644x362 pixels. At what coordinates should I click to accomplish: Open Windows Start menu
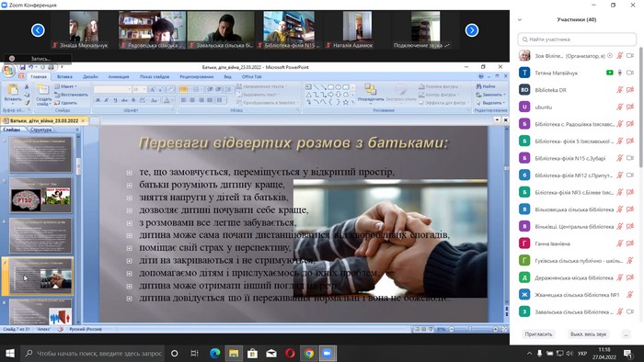[x=10, y=354]
